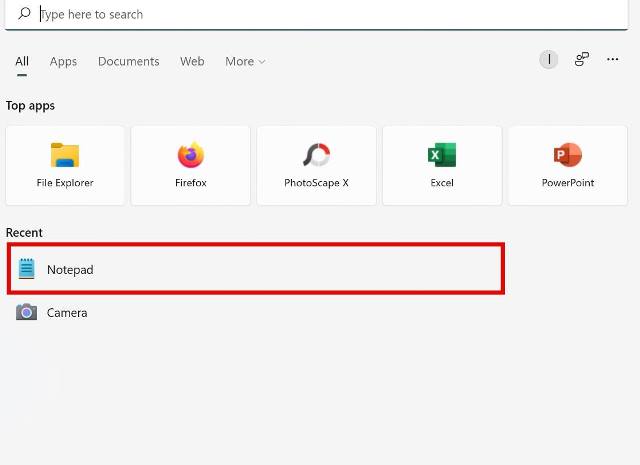Viewport: 640px width, 465px height.
Task: Open the user account avatar
Action: (549, 60)
